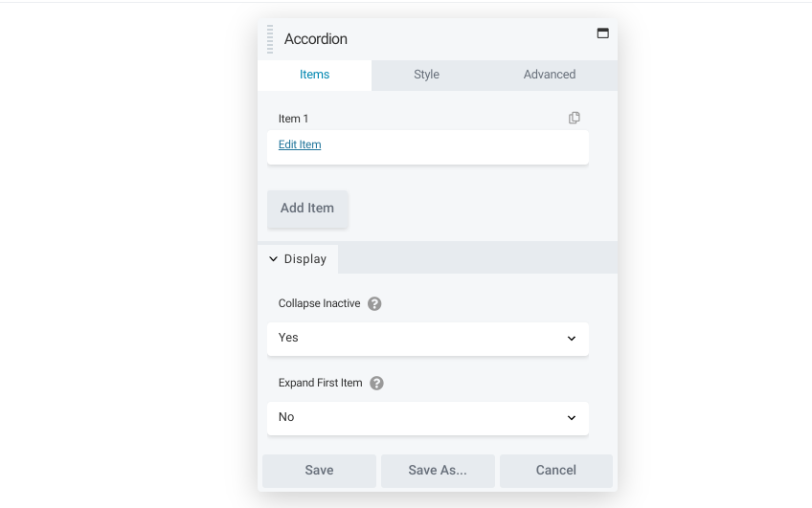812x508 pixels.
Task: Choose Save As... button
Action: [x=438, y=471]
